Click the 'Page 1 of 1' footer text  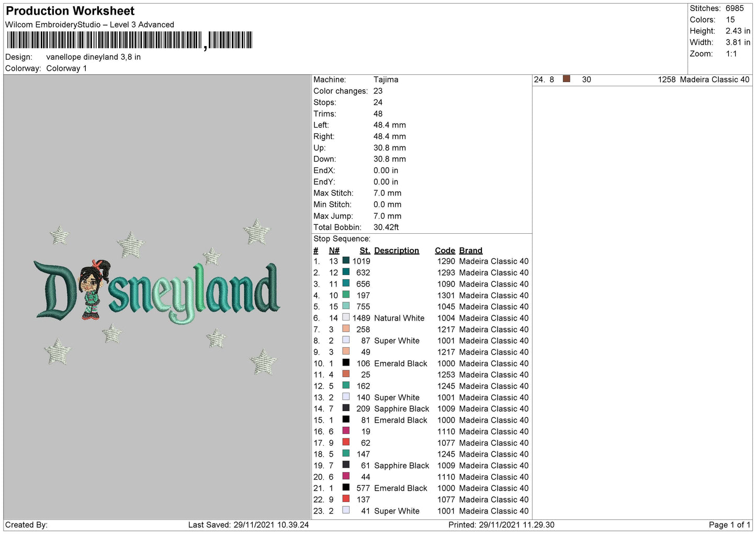[729, 525]
